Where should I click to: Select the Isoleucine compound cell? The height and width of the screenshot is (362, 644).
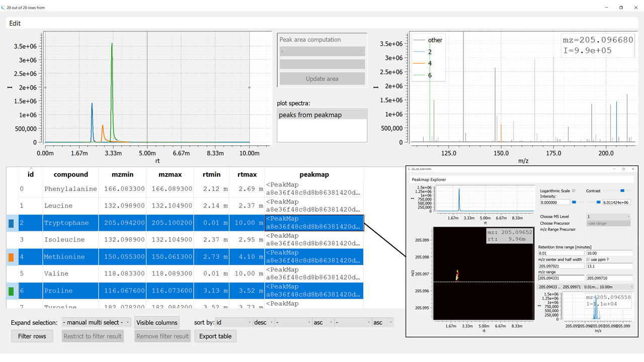coord(71,240)
